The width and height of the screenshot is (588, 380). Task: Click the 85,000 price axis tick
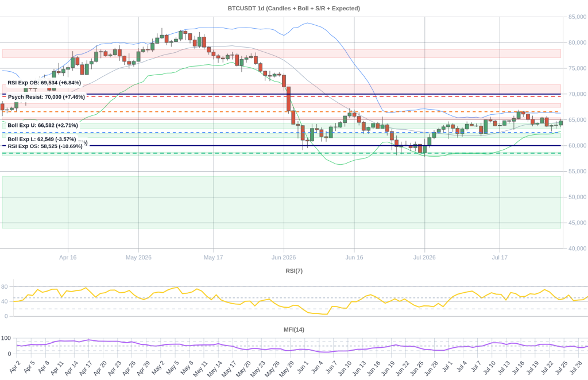click(x=577, y=17)
